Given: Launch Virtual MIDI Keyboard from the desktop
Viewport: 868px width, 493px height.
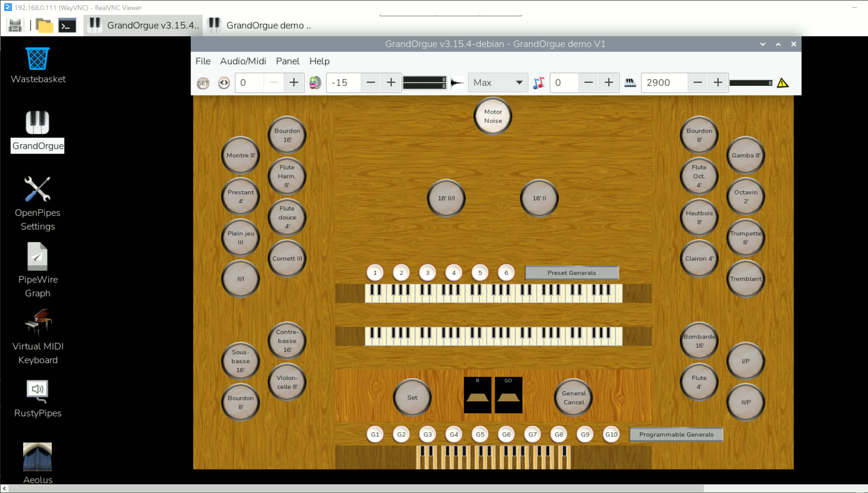Looking at the screenshot, I should pos(38,337).
